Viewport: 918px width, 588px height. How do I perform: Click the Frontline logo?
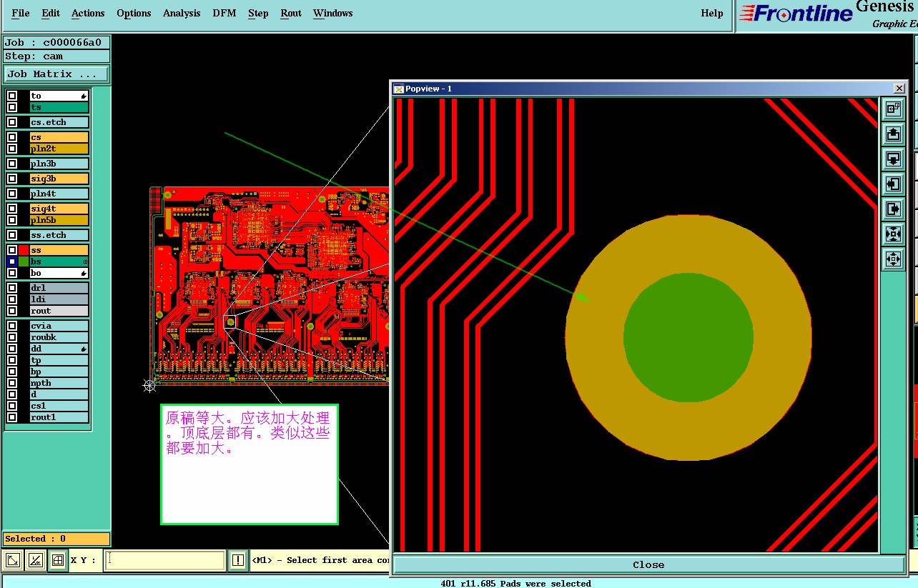pos(796,14)
